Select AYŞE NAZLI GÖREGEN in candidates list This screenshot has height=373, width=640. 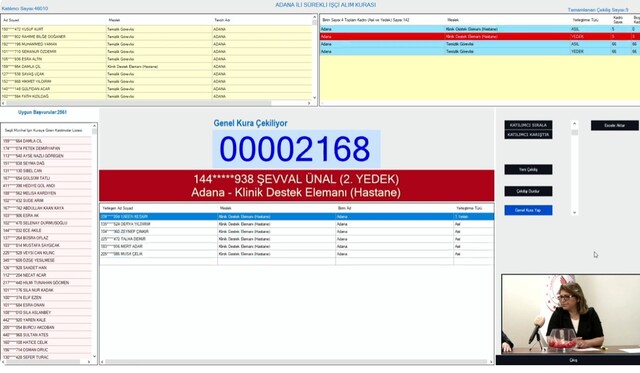(x=46, y=156)
